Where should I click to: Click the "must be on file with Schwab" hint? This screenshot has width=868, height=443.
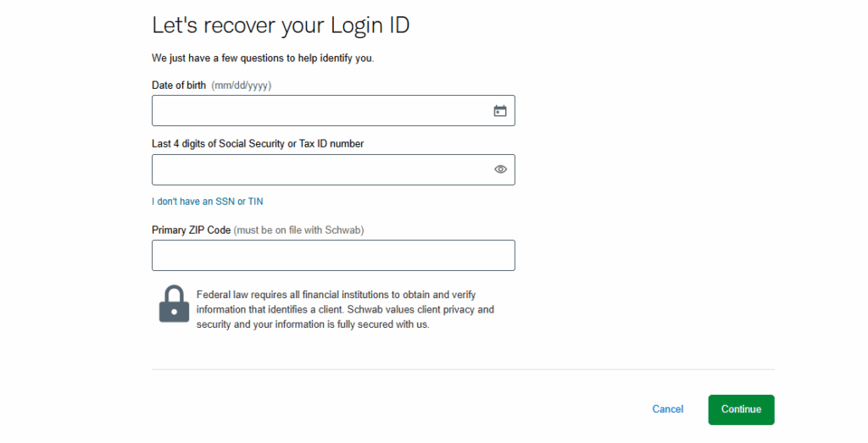[299, 230]
